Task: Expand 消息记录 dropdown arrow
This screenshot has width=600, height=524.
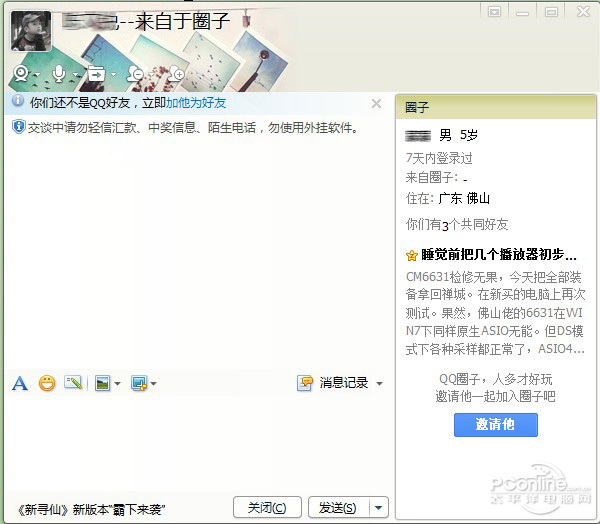Action: 379,384
